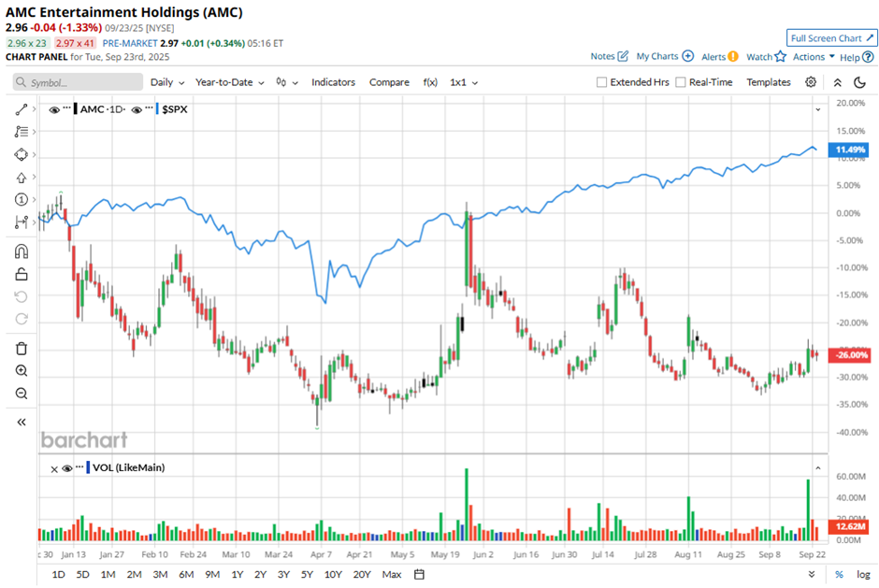Toggle $SPX series visibility eye
Image resolution: width=879 pixels, height=588 pixels.
(x=137, y=110)
